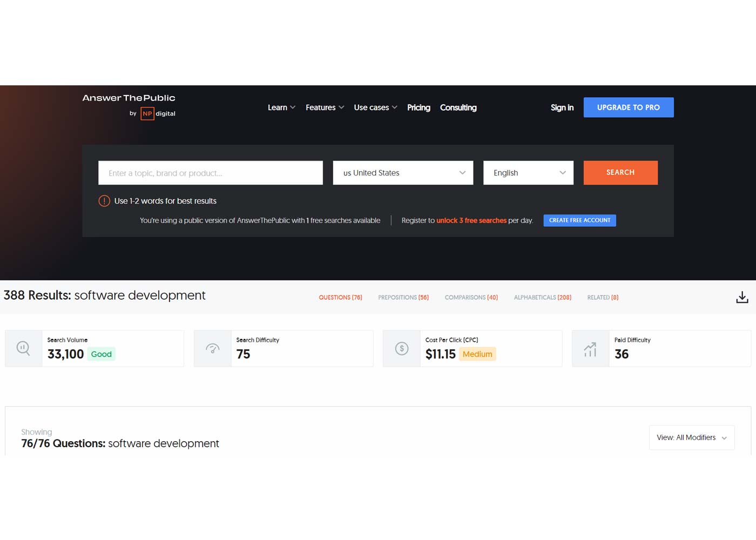Viewport: 756px width, 540px height.
Task: Click the Search Difficulty value 75
Action: point(243,354)
